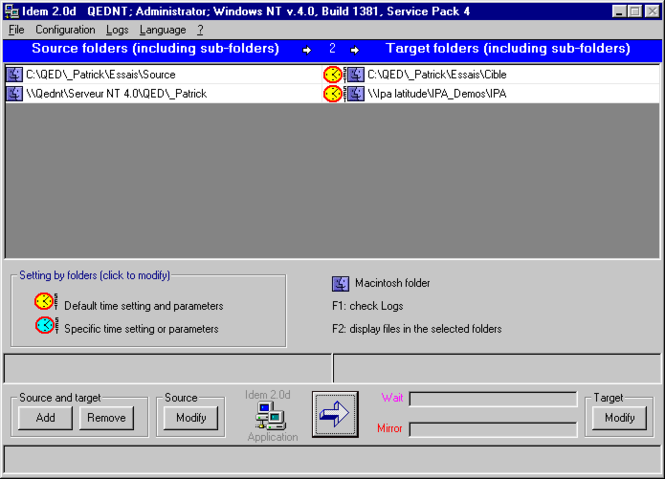
Task: Click right arrow after folder count
Action: [x=355, y=50]
